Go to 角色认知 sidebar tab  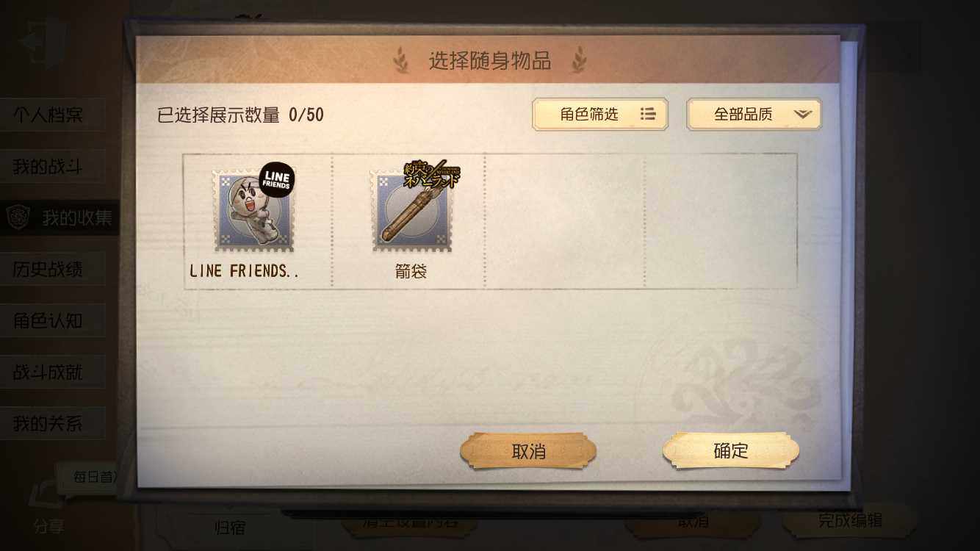click(51, 320)
